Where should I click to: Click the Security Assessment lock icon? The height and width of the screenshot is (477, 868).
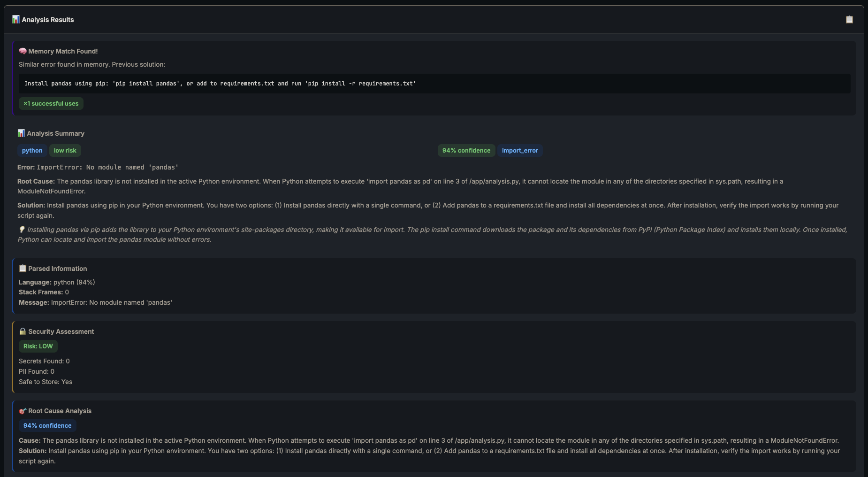pos(23,331)
